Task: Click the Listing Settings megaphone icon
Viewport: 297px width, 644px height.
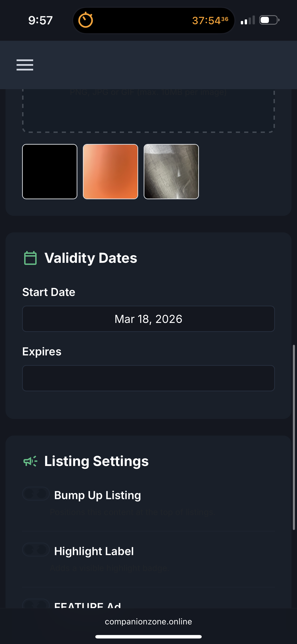Action: point(30,461)
